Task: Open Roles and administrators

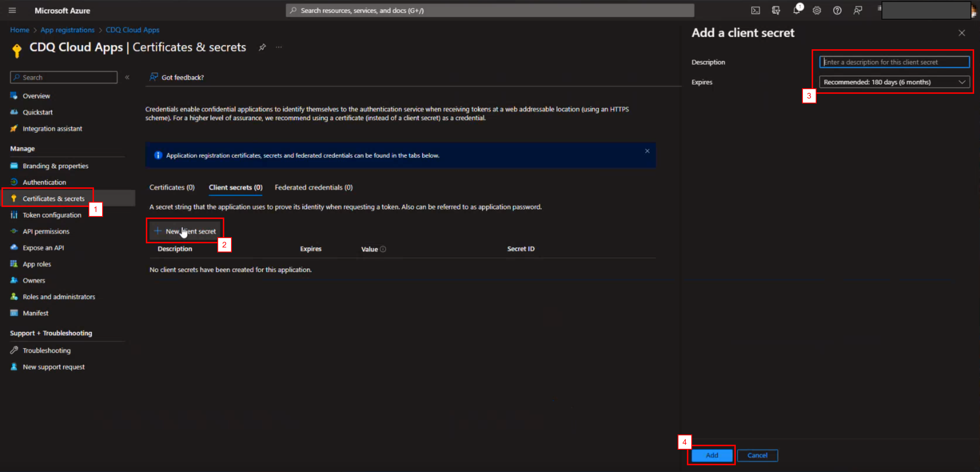Action: point(59,297)
